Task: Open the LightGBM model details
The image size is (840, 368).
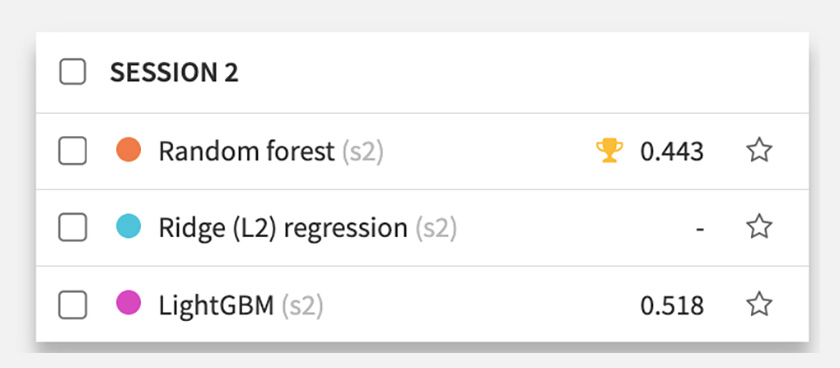Action: click(x=216, y=305)
